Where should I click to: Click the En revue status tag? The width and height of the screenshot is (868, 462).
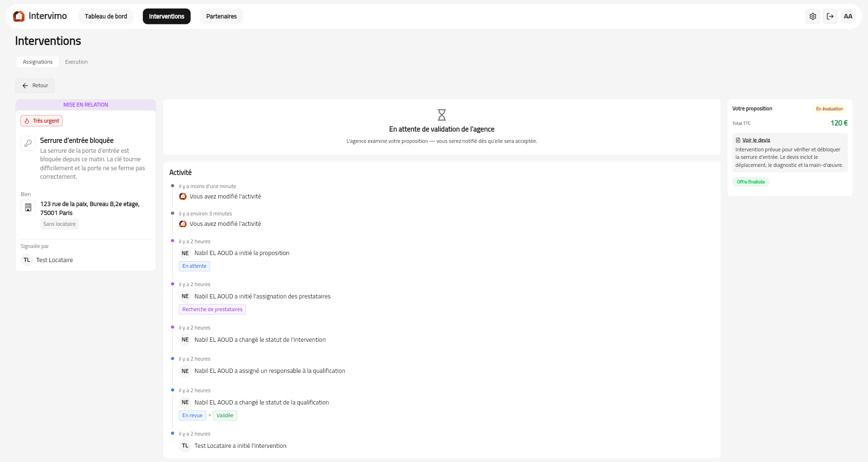pos(192,415)
